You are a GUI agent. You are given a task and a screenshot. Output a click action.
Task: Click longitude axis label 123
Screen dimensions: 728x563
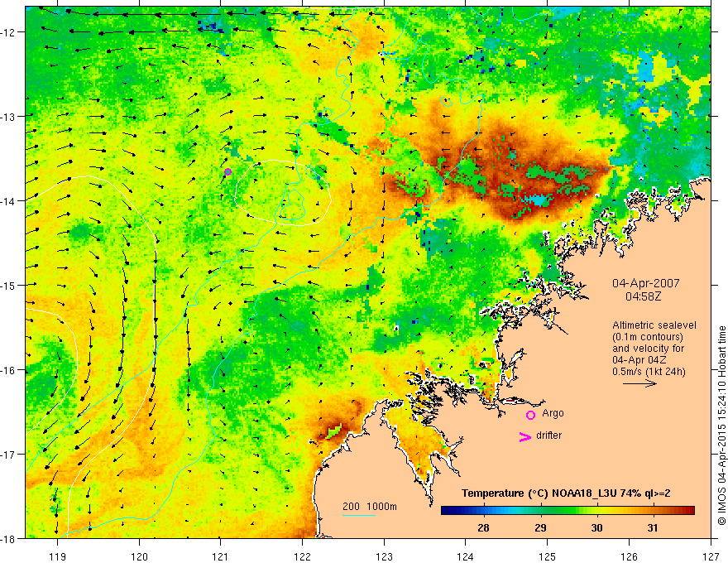pos(384,556)
